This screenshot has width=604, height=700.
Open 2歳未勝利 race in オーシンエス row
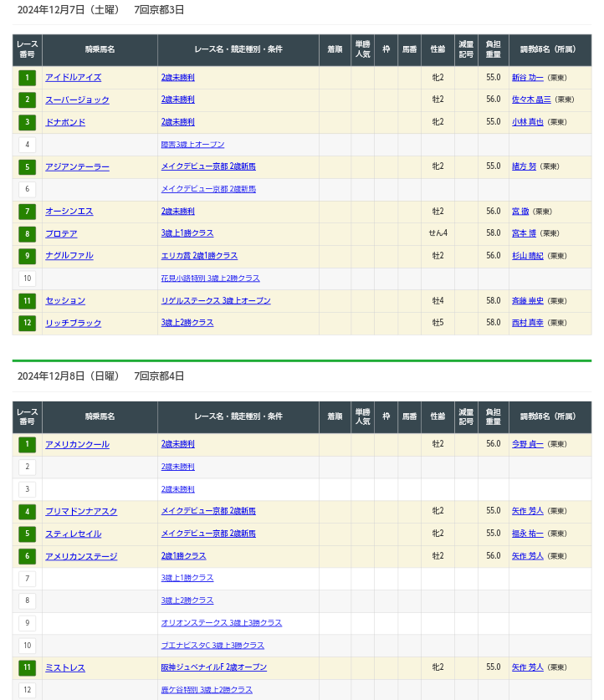click(177, 211)
